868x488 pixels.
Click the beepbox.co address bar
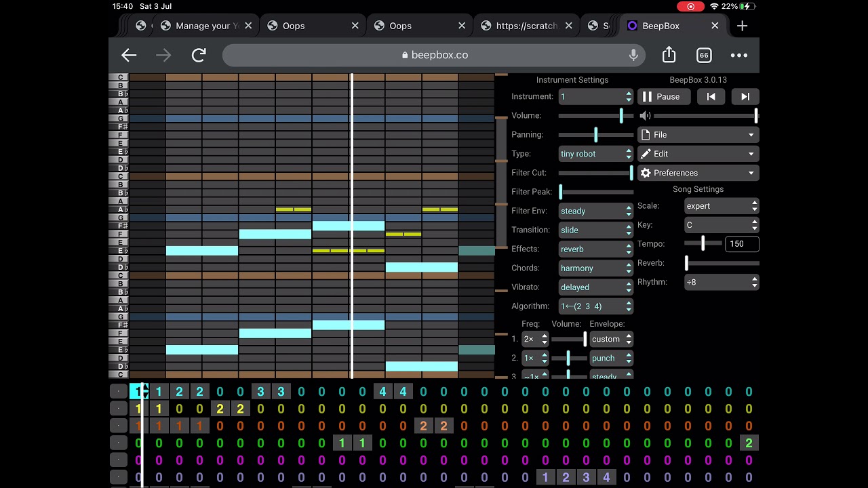(435, 56)
